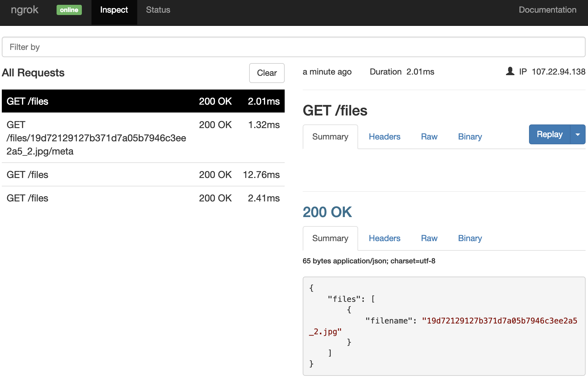Click the user icon next to IP
This screenshot has width=588, height=377.
tap(510, 72)
